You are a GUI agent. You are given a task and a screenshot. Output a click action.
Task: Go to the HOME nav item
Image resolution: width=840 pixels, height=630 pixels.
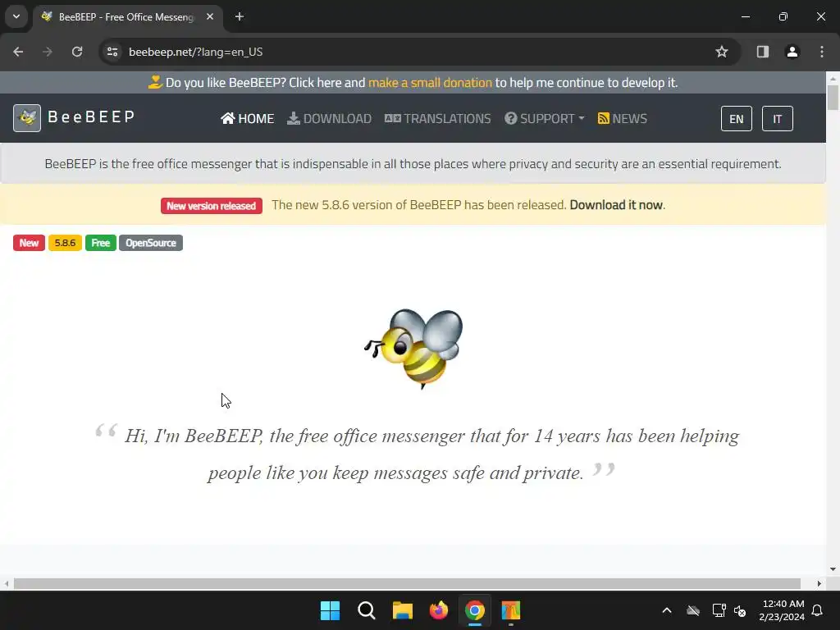[248, 118]
